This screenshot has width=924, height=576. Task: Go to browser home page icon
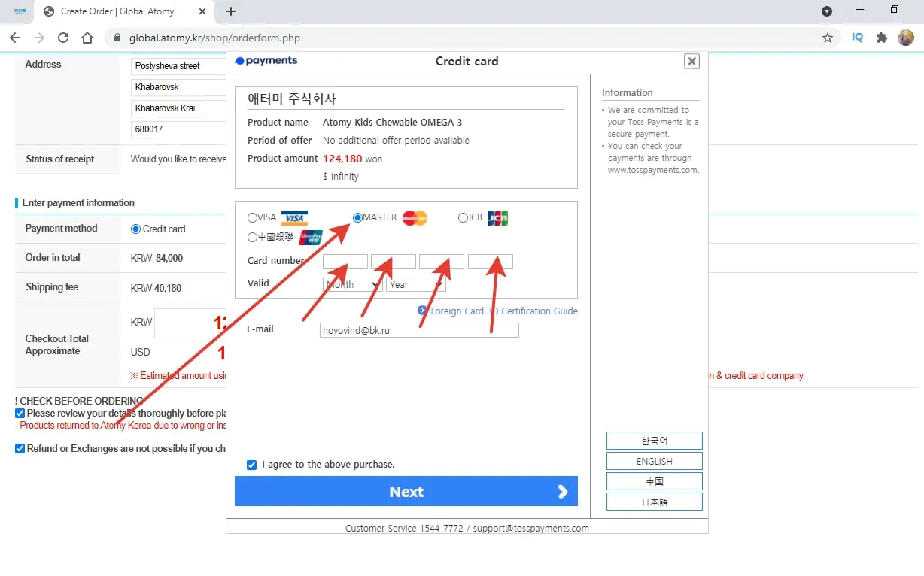[87, 38]
